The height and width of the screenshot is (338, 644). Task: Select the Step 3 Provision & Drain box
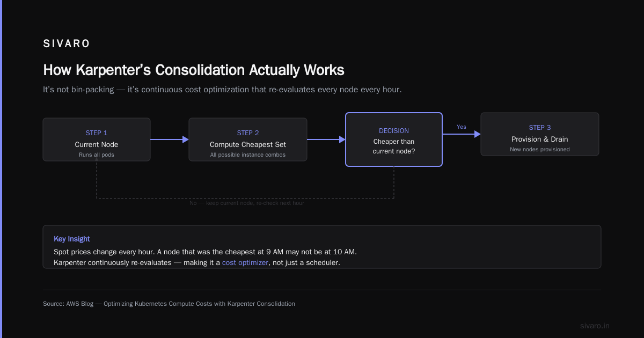click(540, 134)
